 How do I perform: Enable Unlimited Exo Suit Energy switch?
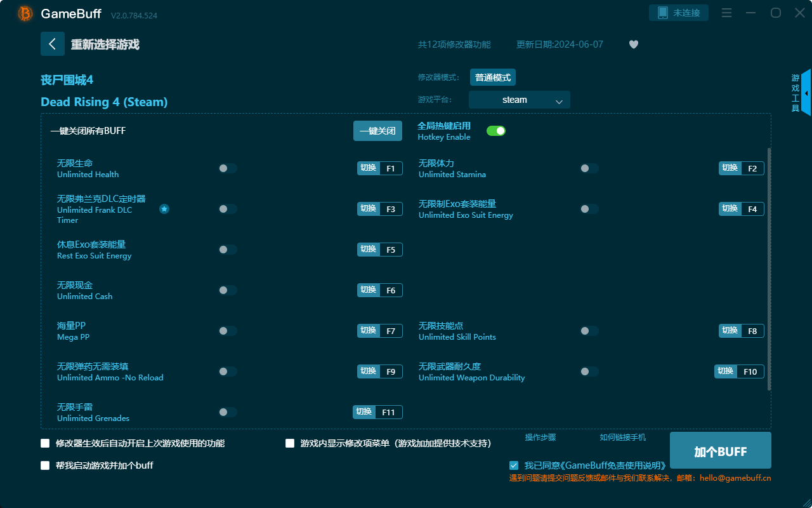pos(589,209)
